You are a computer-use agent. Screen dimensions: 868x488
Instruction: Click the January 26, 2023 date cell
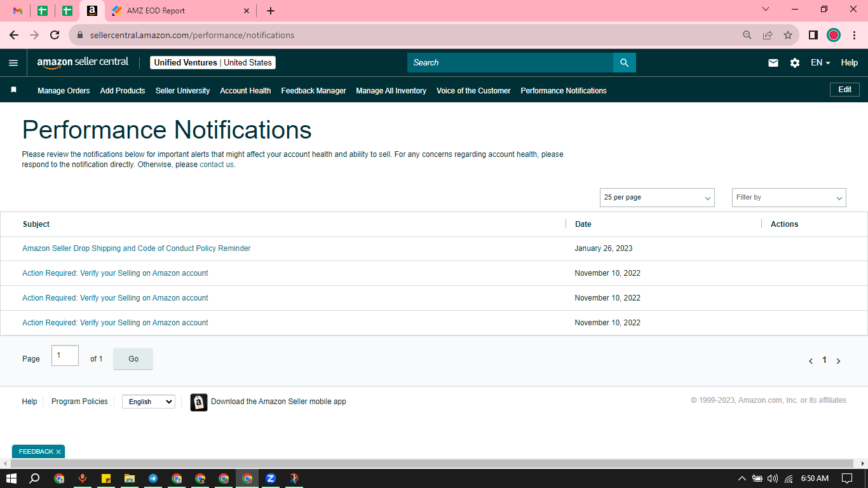click(x=604, y=248)
